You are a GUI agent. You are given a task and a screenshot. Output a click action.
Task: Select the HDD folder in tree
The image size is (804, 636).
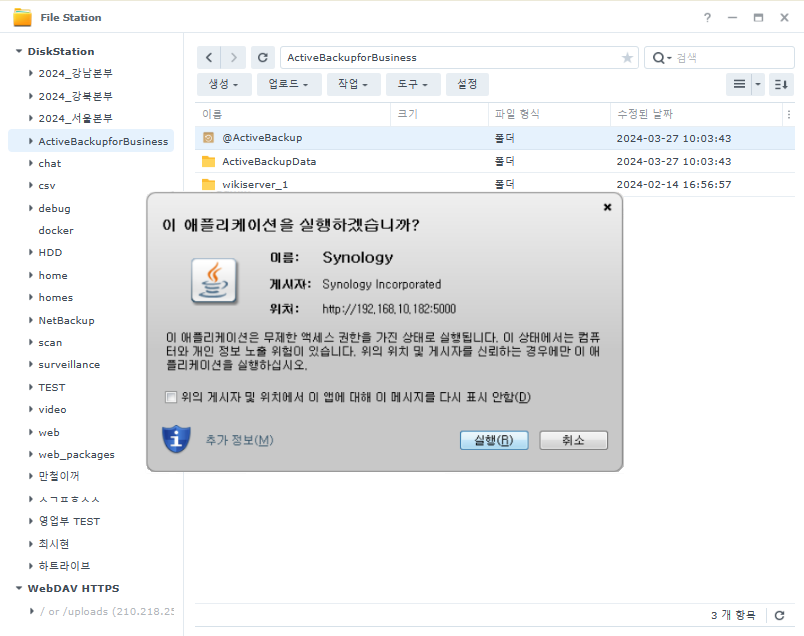coord(50,252)
